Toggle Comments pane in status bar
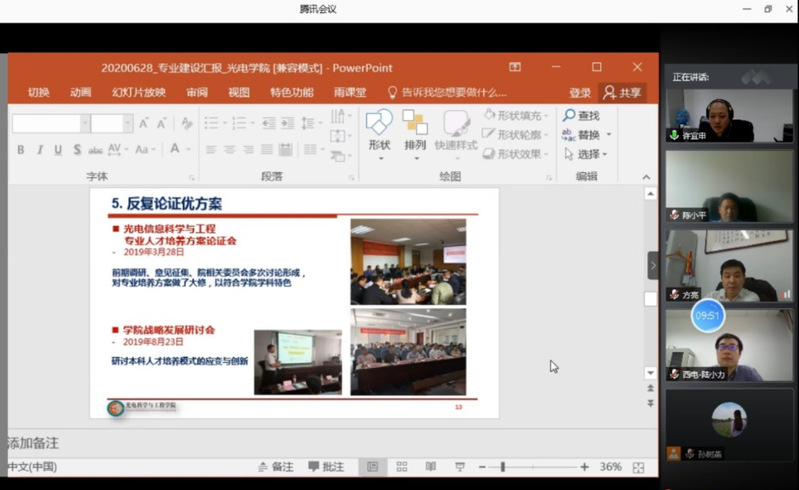Viewport: 799px width, 490px height. click(325, 467)
